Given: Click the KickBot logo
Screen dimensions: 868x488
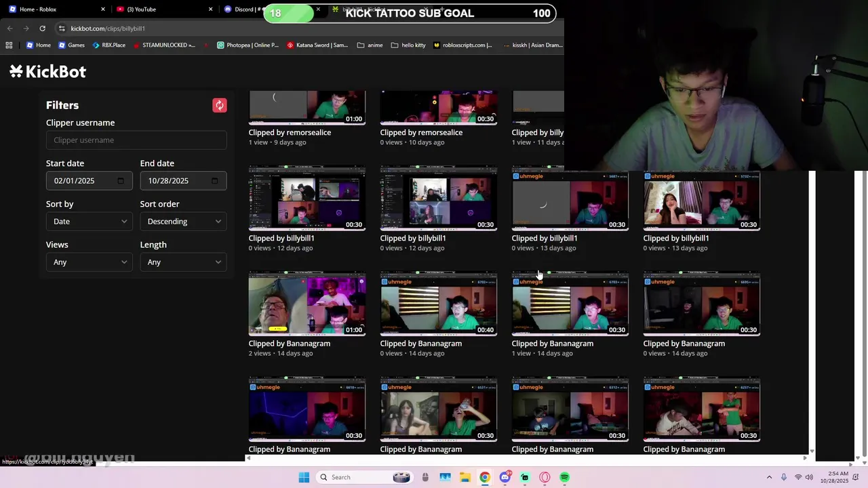Looking at the screenshot, I should point(48,71).
